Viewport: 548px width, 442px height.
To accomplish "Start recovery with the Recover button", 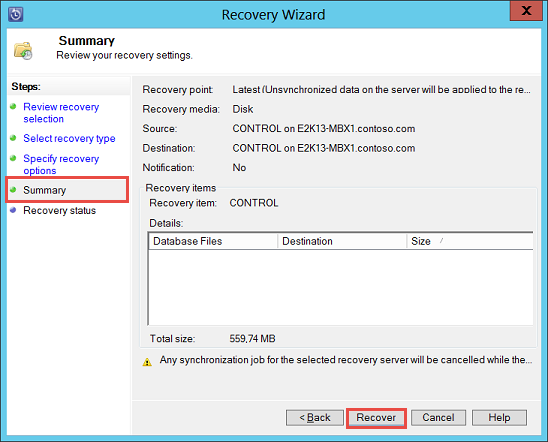I will click(376, 418).
